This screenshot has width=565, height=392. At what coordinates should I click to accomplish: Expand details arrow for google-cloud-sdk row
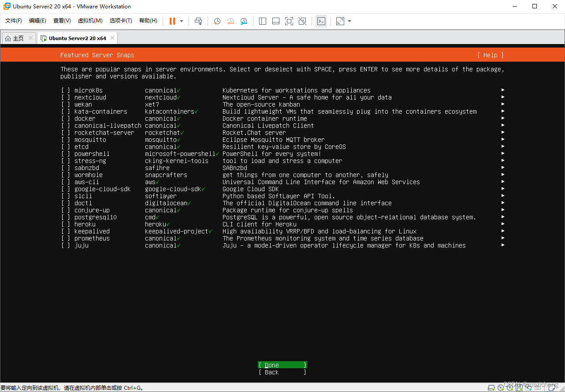503,189
